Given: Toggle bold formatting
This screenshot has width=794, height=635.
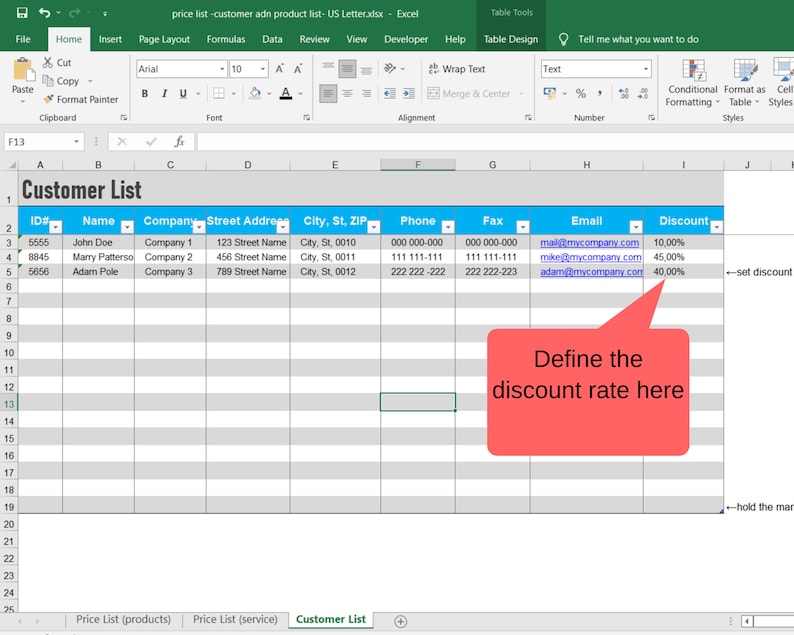Looking at the screenshot, I should click(145, 93).
